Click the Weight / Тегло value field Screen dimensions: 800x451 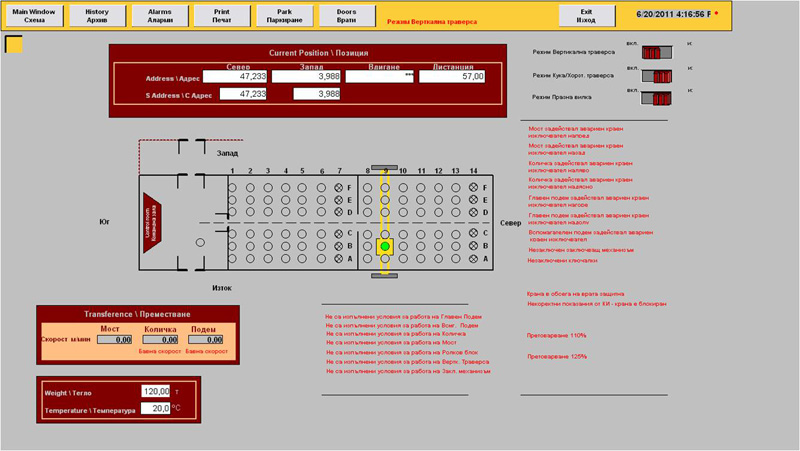pos(156,391)
